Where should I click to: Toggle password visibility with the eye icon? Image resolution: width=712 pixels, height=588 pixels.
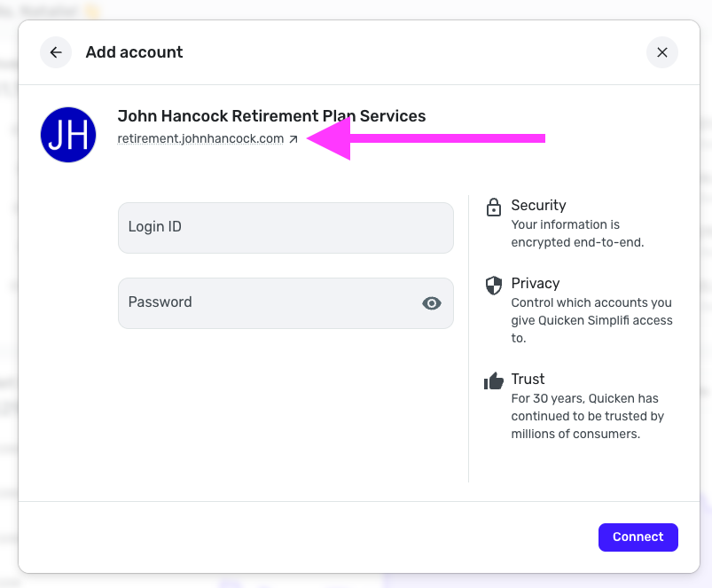(x=432, y=303)
